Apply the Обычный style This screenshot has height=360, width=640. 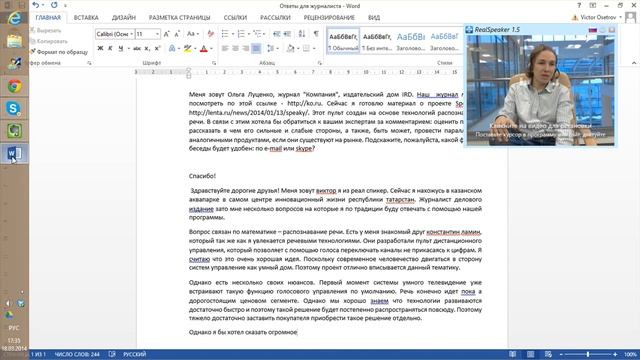[343, 41]
